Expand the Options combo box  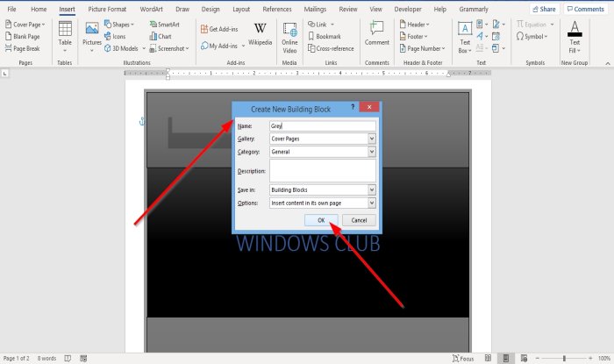[x=372, y=203]
